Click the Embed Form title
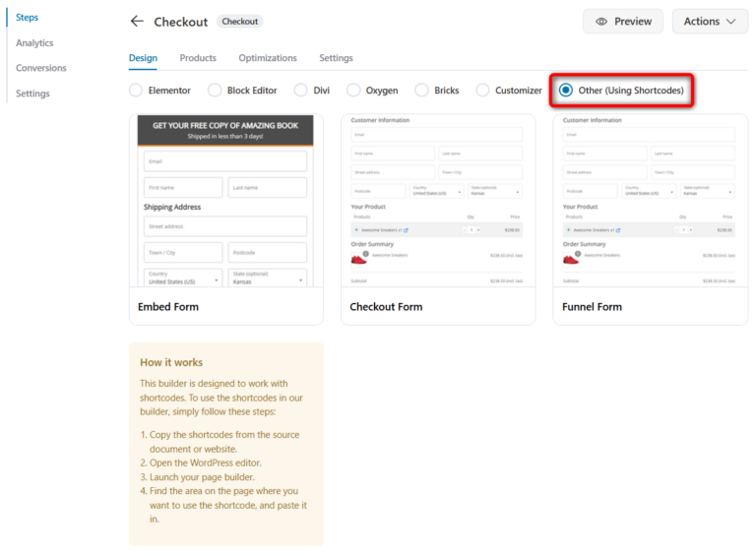 point(167,307)
